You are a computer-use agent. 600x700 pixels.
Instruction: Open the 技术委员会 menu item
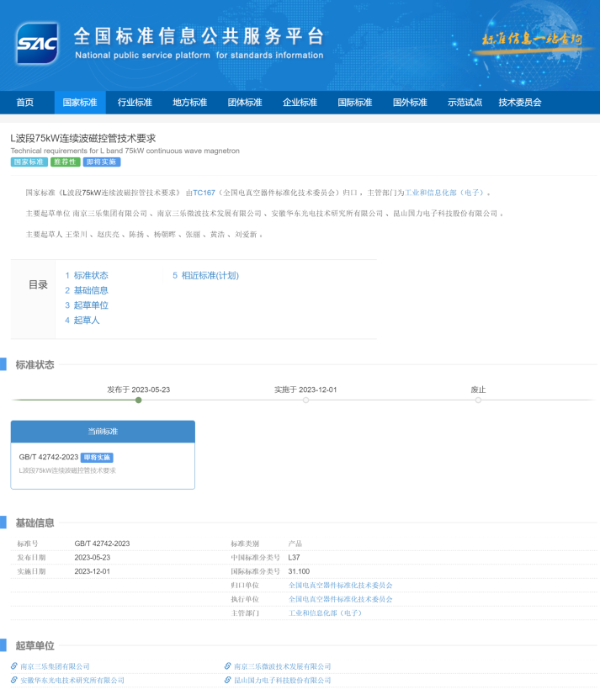519,103
